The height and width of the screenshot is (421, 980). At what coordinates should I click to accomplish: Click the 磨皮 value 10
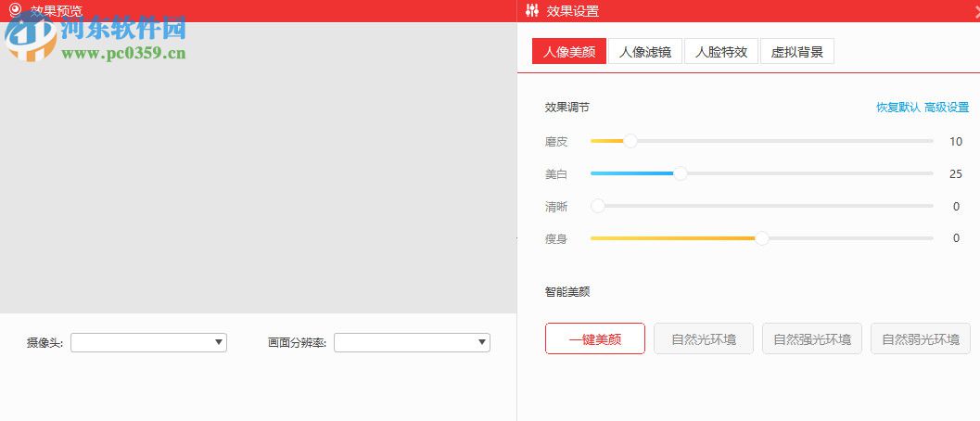point(956,141)
